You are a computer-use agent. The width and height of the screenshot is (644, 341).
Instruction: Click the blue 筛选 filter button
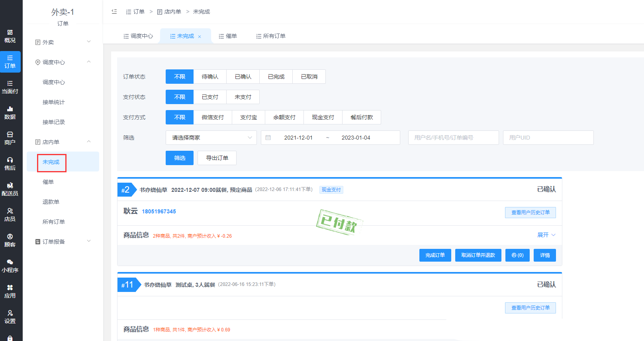(x=180, y=158)
